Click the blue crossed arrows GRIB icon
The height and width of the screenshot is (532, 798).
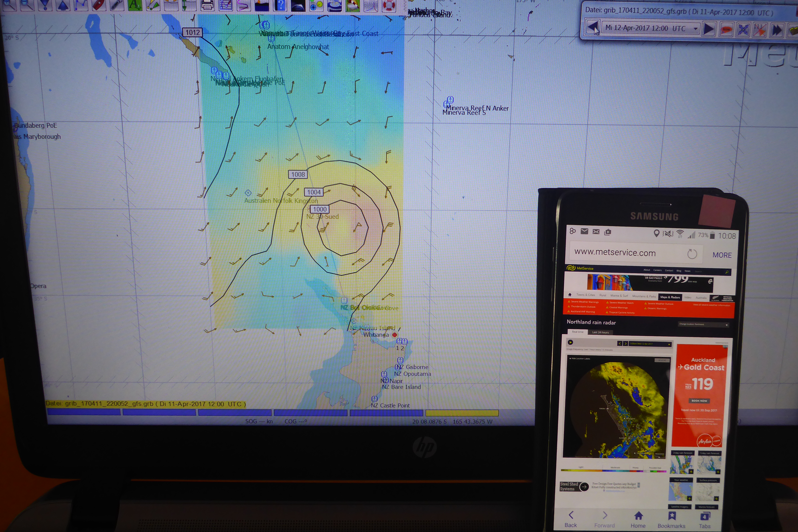(x=743, y=29)
